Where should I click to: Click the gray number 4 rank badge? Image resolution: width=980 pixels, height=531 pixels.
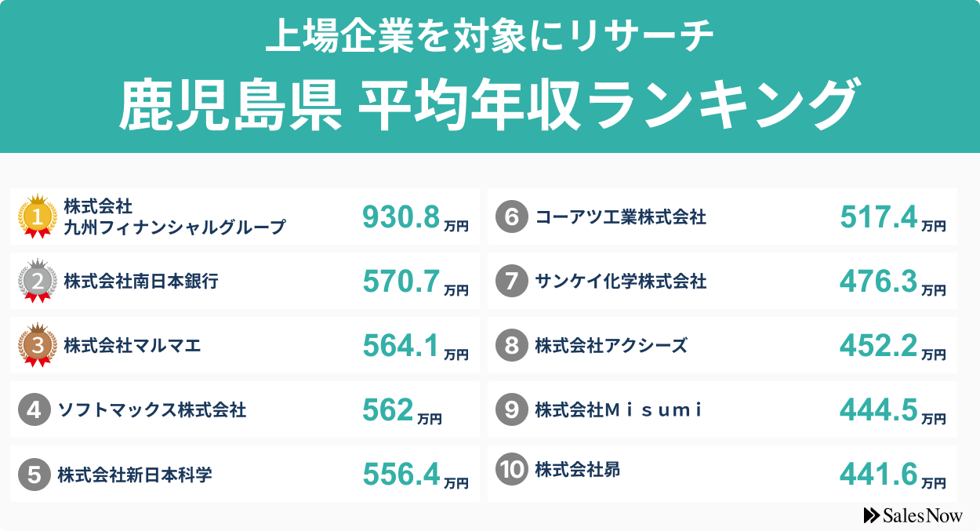[x=34, y=409]
